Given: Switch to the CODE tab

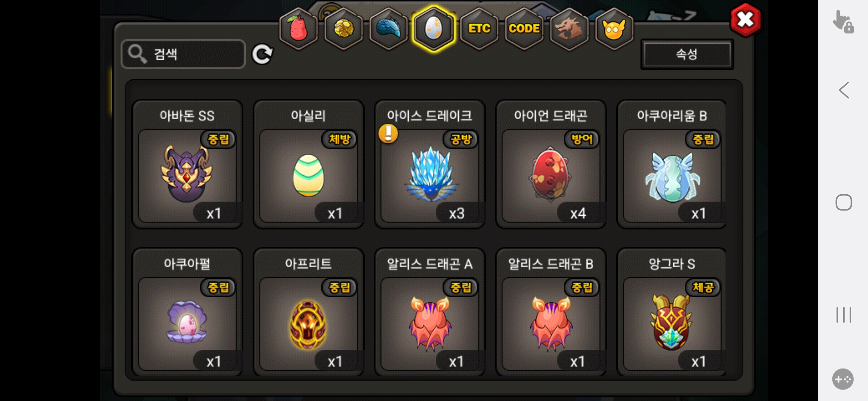Looking at the screenshot, I should coord(524,29).
